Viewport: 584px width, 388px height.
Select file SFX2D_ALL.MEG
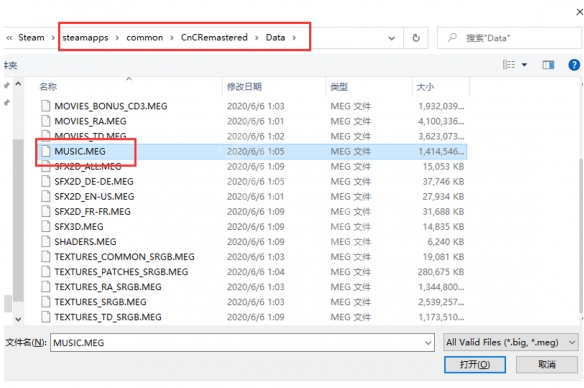[88, 166]
